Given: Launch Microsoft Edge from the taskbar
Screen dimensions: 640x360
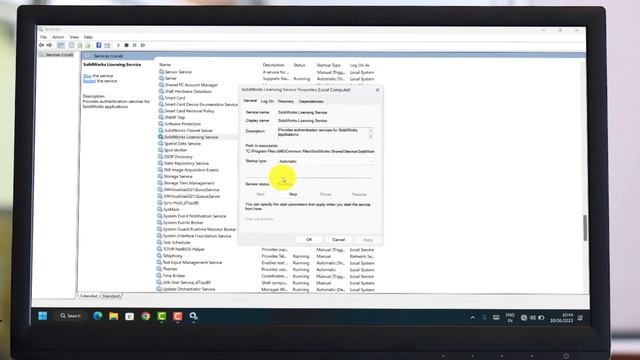Looking at the screenshot, I should (x=98, y=316).
